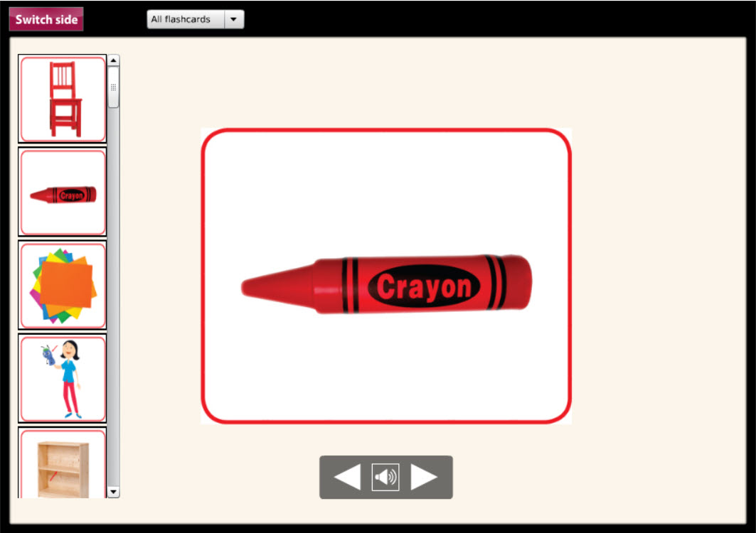Select the colored paper flashcard thumbnail
This screenshot has width=756, height=533.
click(x=63, y=285)
